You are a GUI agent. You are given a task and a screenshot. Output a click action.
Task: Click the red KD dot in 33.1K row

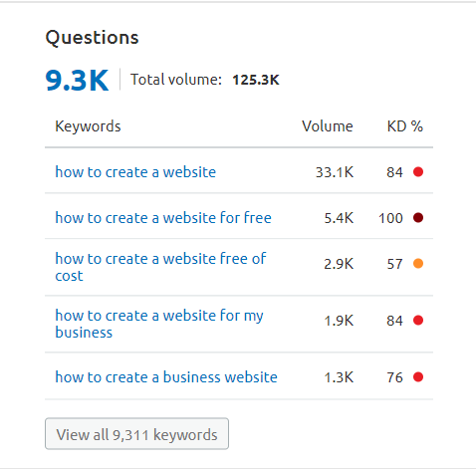[x=418, y=172]
